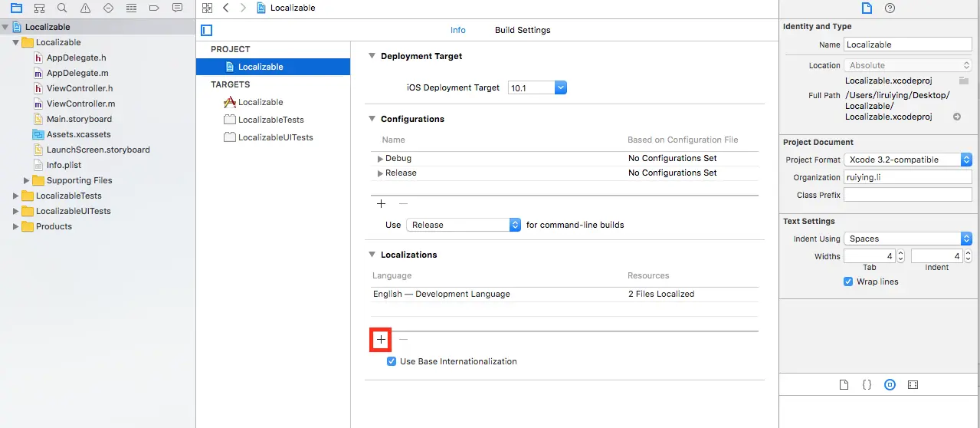Open AppDelegate.m in navigator
Screen dimensions: 980x428
click(x=77, y=73)
